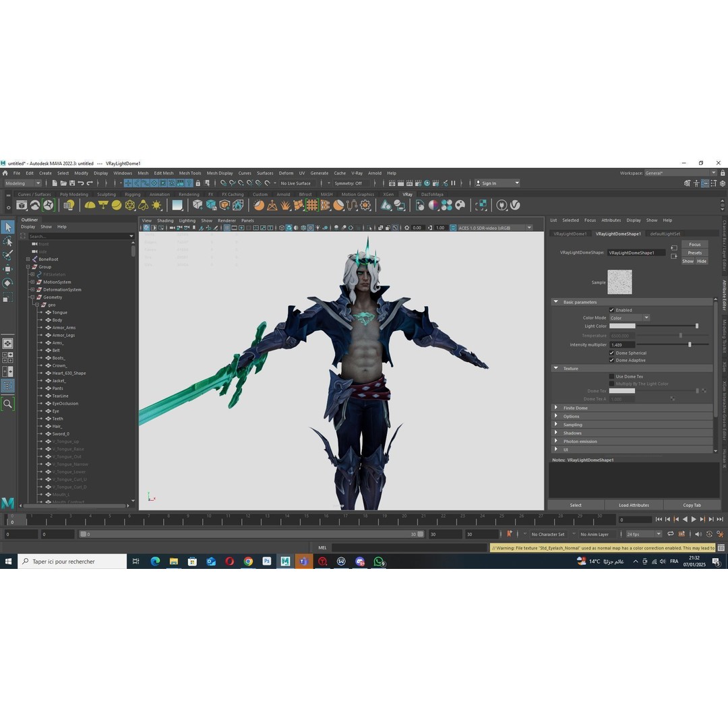The image size is (728, 728).
Task: Click the Light Color swatch
Action: click(622, 326)
